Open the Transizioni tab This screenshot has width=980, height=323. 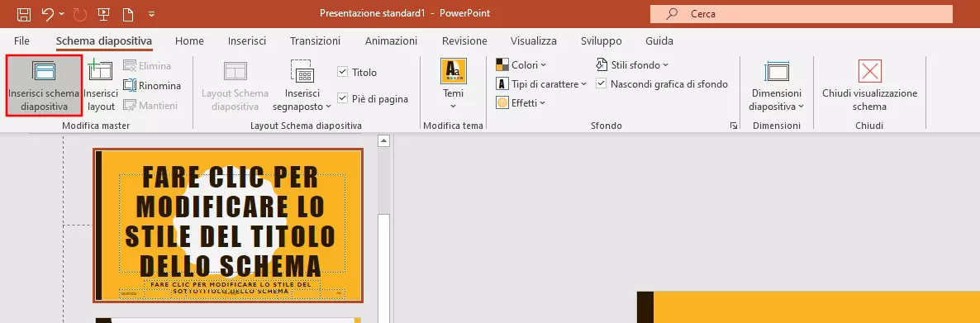315,40
